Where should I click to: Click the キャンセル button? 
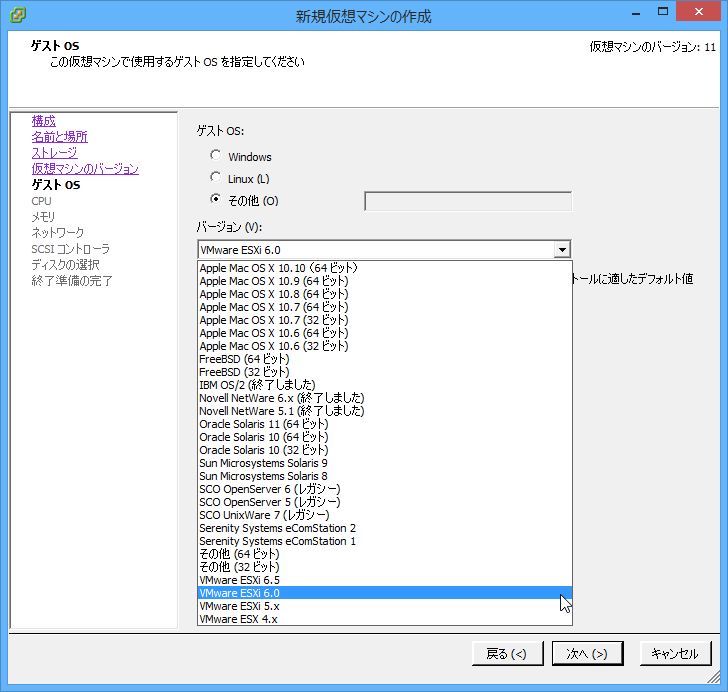(675, 653)
